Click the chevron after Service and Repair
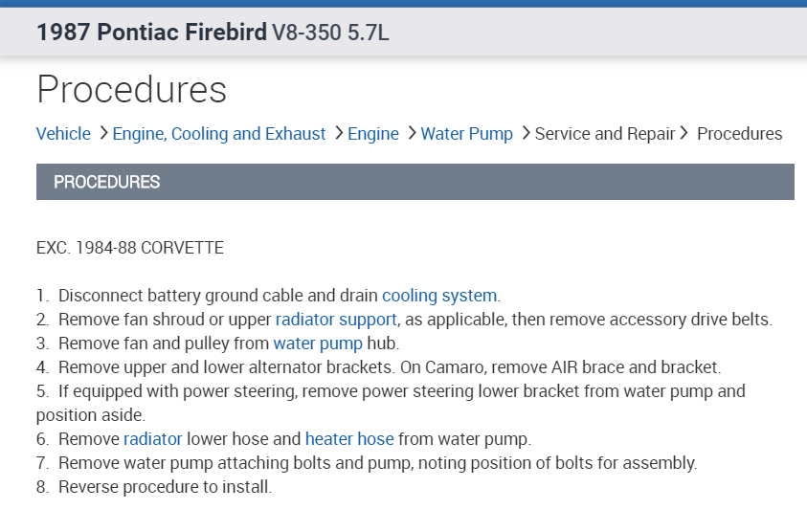Screen dimensions: 807x532 [x=684, y=134]
